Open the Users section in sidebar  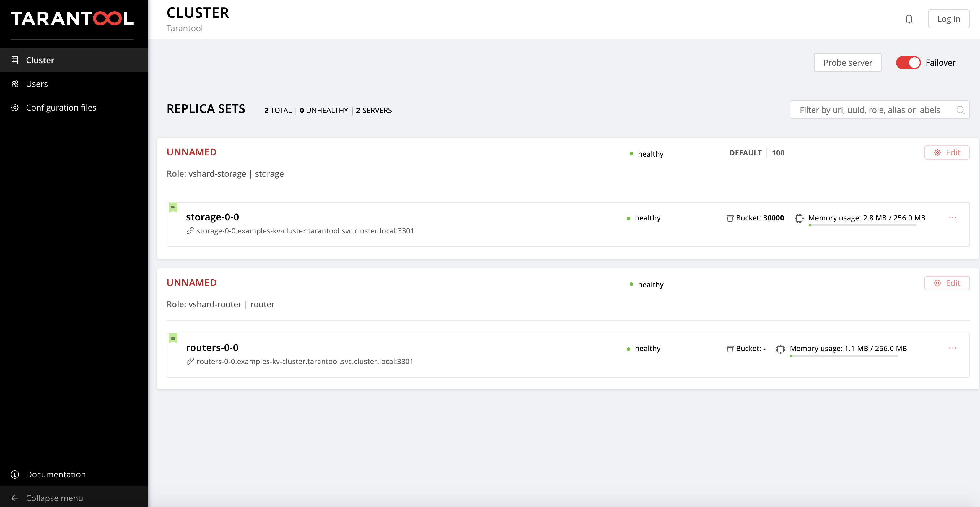pos(37,84)
